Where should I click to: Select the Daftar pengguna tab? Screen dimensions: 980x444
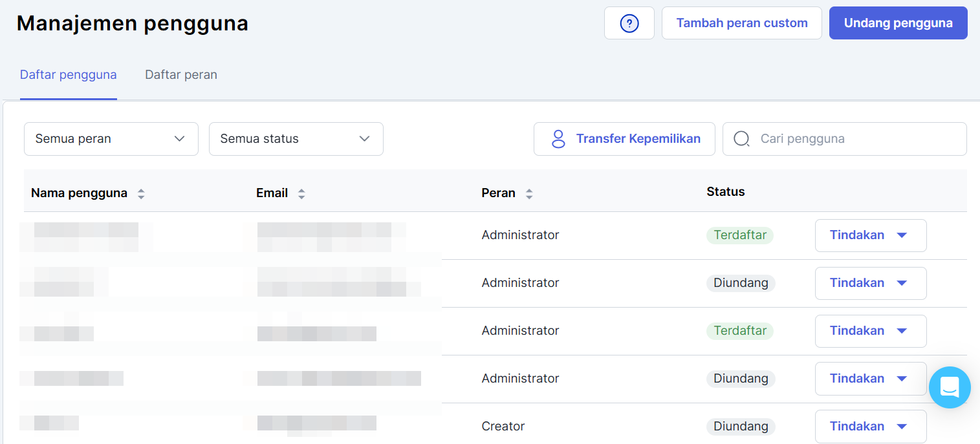coord(69,75)
